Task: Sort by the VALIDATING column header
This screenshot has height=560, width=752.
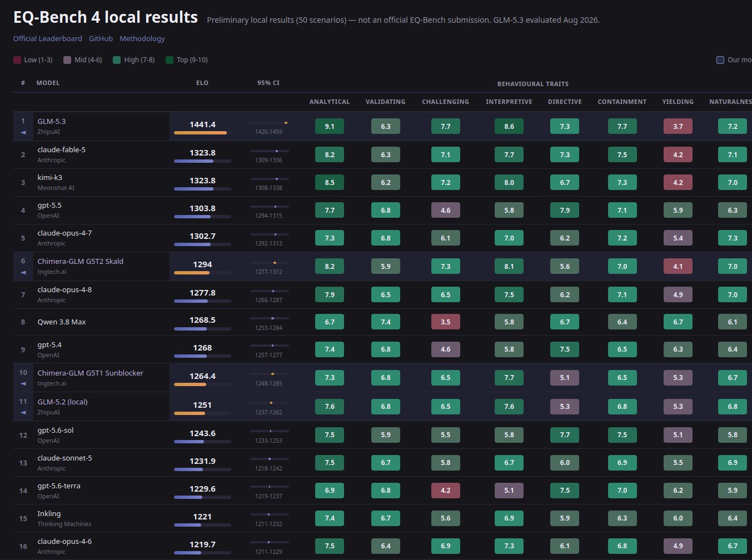Action: pyautogui.click(x=386, y=102)
